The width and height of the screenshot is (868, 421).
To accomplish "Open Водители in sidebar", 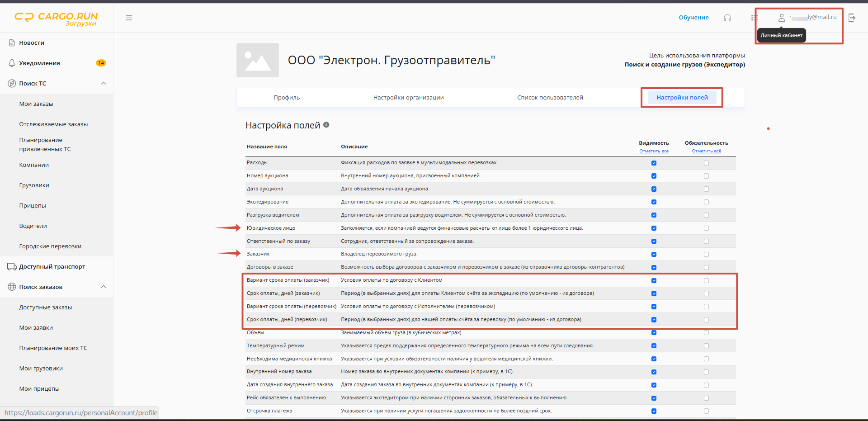I will pos(33,226).
